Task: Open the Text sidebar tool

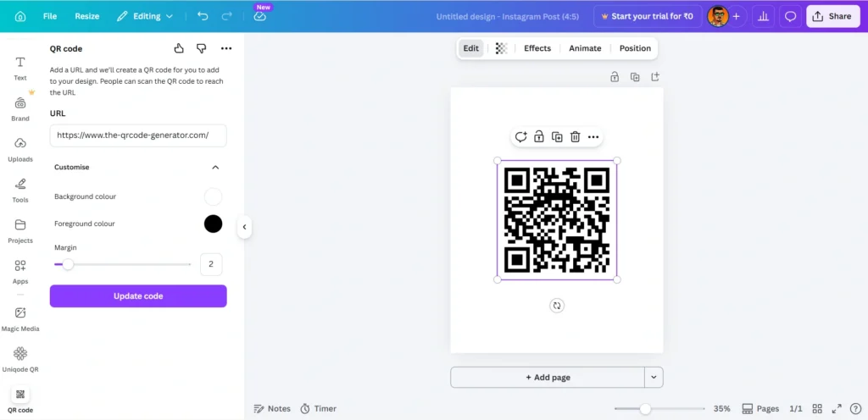Action: click(20, 69)
